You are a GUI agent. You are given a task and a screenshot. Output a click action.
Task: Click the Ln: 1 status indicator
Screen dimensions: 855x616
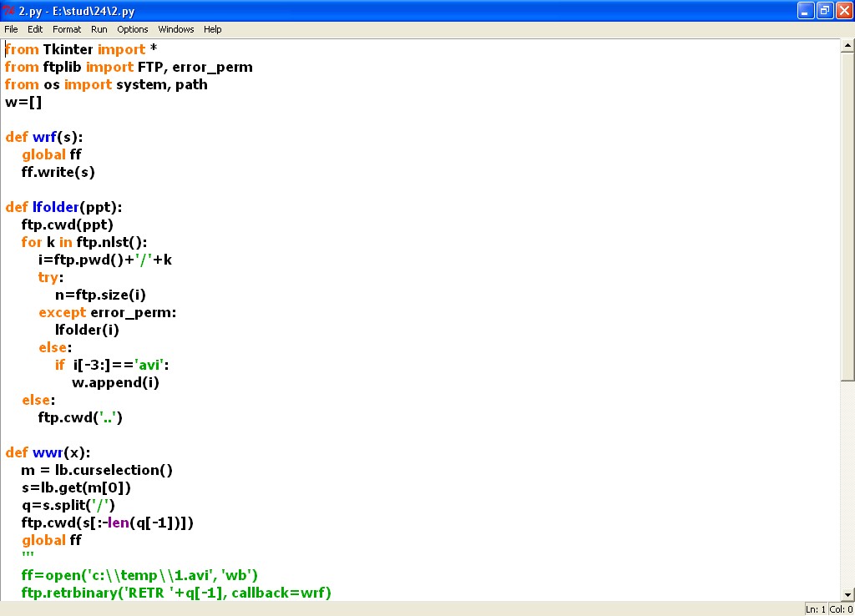click(x=816, y=609)
